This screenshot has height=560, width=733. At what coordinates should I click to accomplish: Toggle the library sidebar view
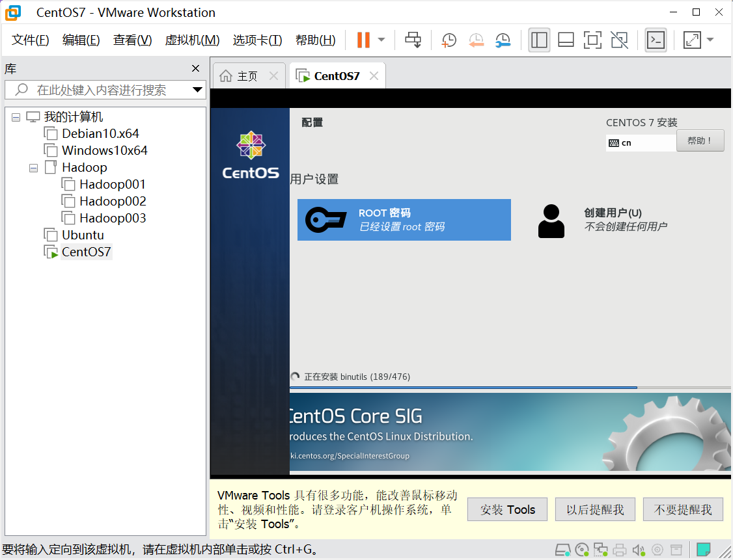539,40
